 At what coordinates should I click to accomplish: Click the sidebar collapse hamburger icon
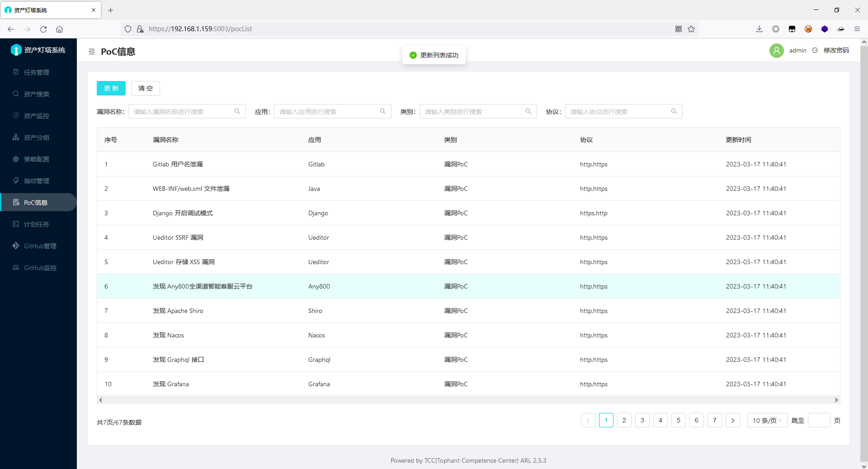92,52
